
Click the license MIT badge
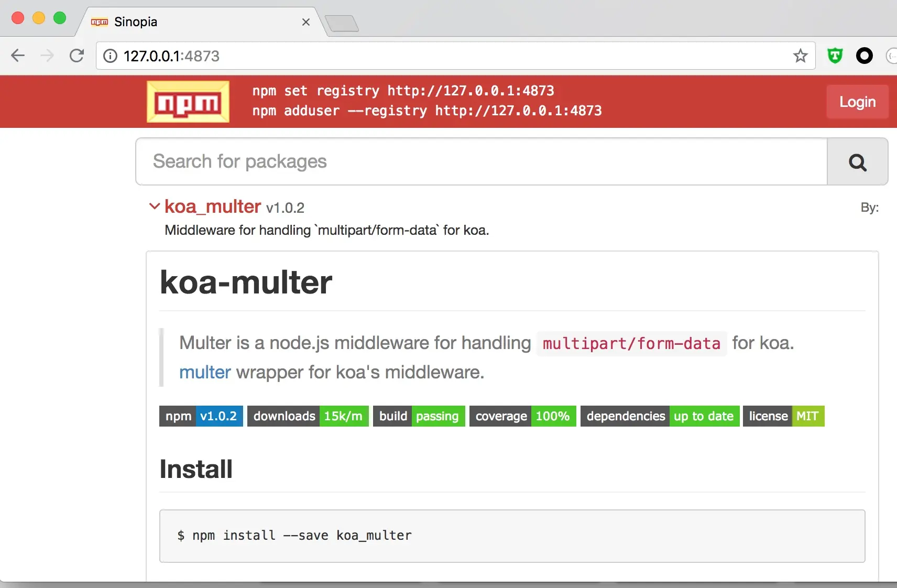tap(784, 416)
